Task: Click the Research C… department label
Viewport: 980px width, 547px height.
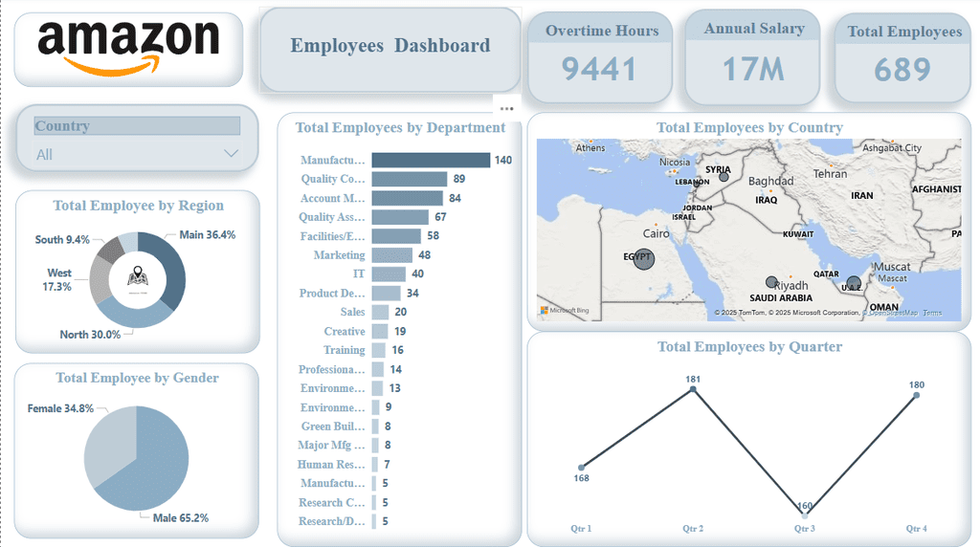Action: pyautogui.click(x=331, y=502)
